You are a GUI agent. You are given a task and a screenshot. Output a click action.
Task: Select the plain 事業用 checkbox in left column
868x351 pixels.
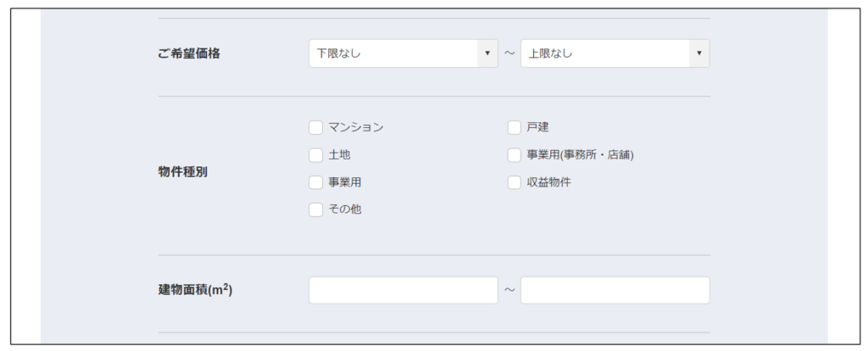click(x=316, y=182)
